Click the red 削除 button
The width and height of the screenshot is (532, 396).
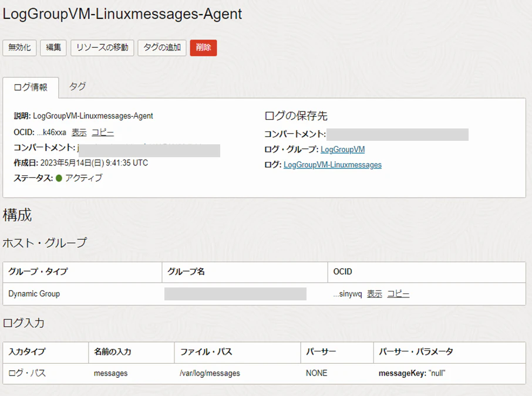[x=203, y=48]
